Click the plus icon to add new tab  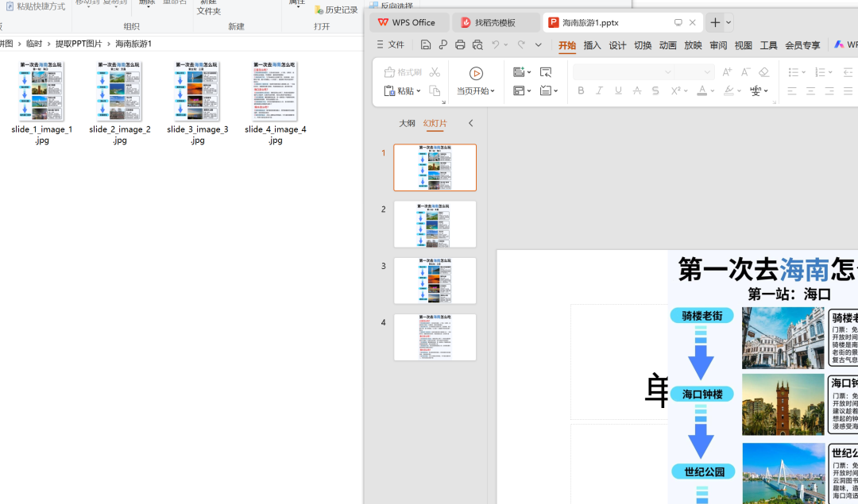click(715, 22)
